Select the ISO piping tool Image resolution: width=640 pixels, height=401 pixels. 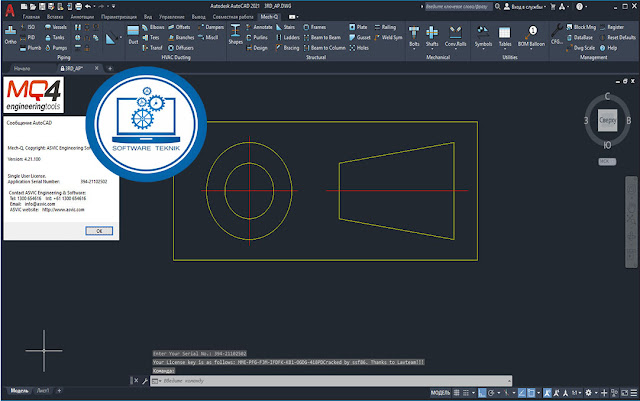[x=28, y=27]
